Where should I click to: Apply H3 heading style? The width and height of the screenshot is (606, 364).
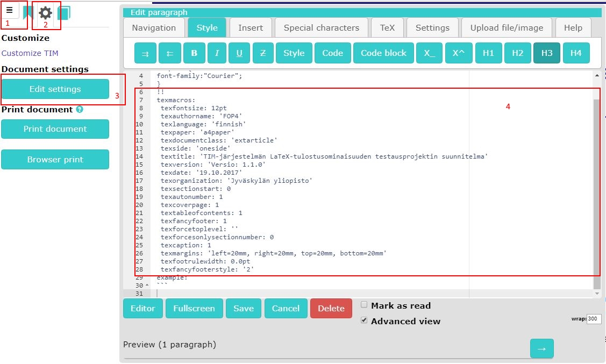tap(547, 53)
